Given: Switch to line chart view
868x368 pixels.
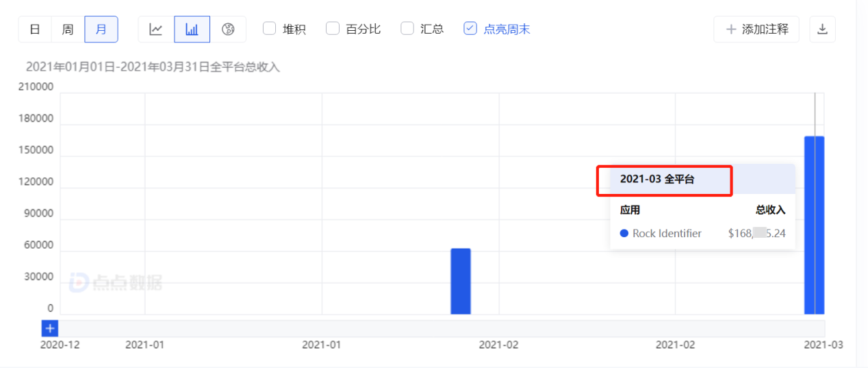Looking at the screenshot, I should (156, 29).
